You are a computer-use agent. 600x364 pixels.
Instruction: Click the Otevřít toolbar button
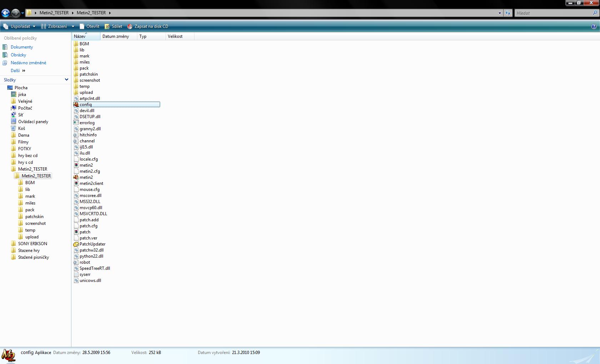(89, 26)
